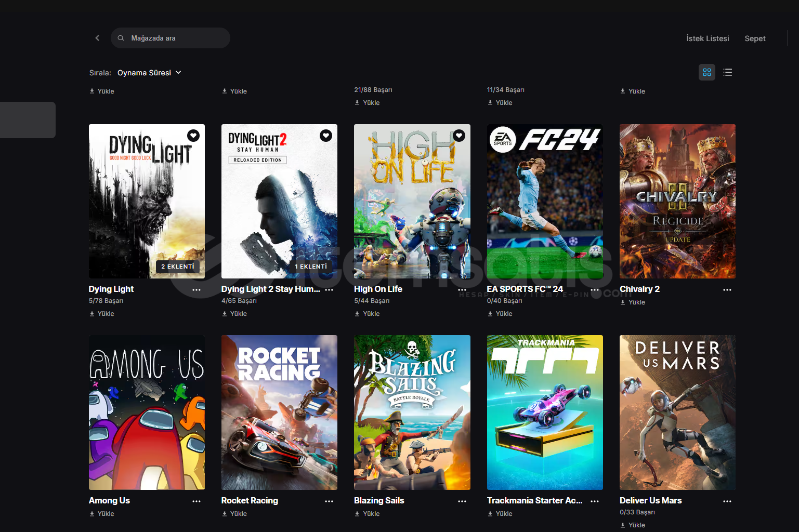Image resolution: width=799 pixels, height=532 pixels.
Task: Click the 1 EKLENTİ badge on Dying Light 2
Action: click(x=311, y=267)
